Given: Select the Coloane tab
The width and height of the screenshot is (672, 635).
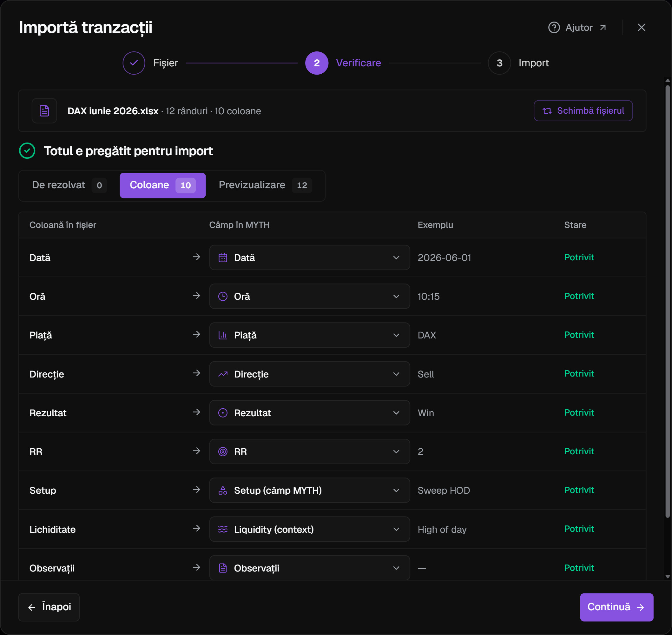Looking at the screenshot, I should point(163,185).
